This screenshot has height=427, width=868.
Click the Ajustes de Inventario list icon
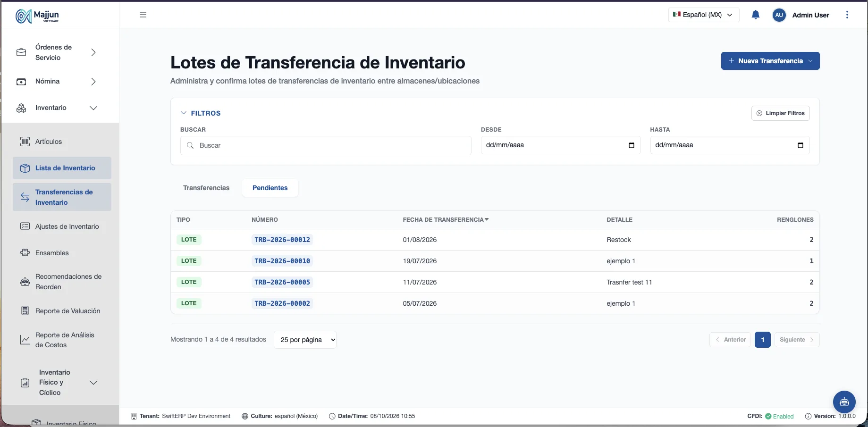25,226
